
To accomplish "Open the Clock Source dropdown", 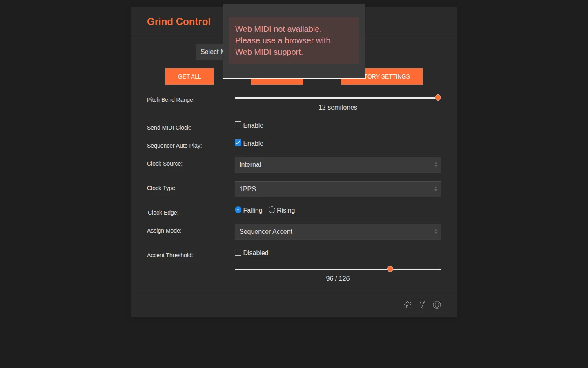I will [338, 165].
